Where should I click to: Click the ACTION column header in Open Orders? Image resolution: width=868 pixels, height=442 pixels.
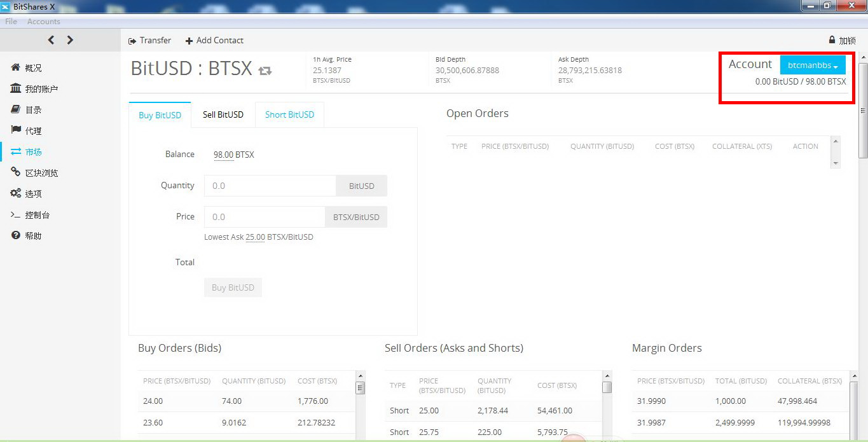click(806, 146)
